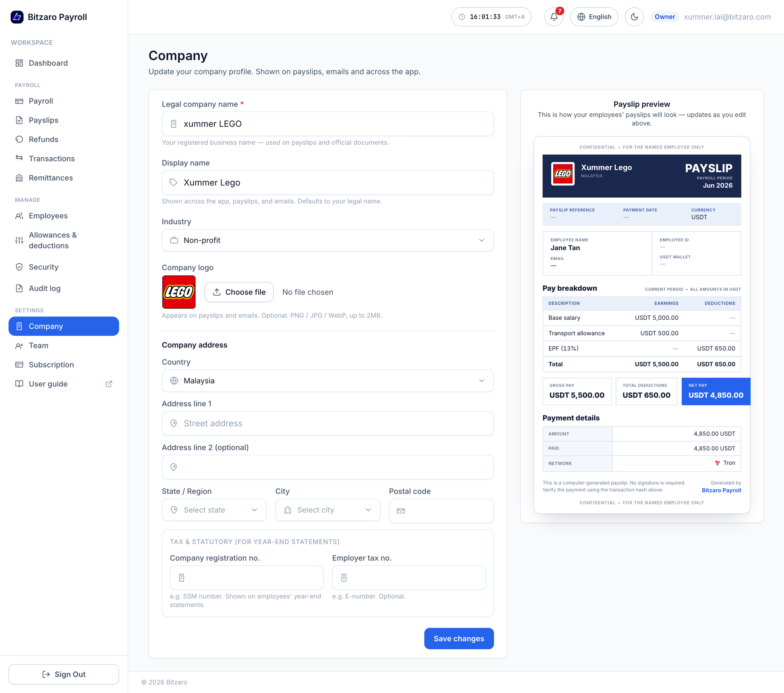Focus the Postal code field
The width and height of the screenshot is (784, 693).
click(x=441, y=511)
